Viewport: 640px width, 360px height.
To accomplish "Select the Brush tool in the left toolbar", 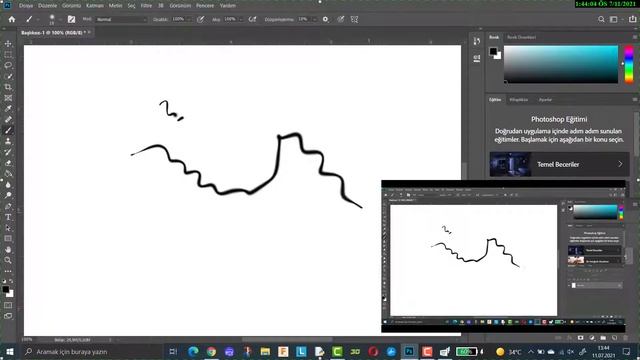I will point(8,131).
